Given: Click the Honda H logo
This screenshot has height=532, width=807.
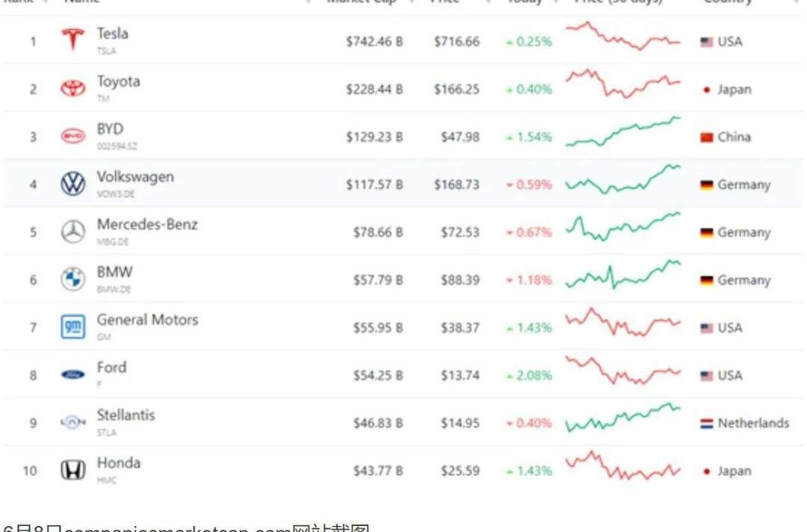Looking at the screenshot, I should pos(73,470).
